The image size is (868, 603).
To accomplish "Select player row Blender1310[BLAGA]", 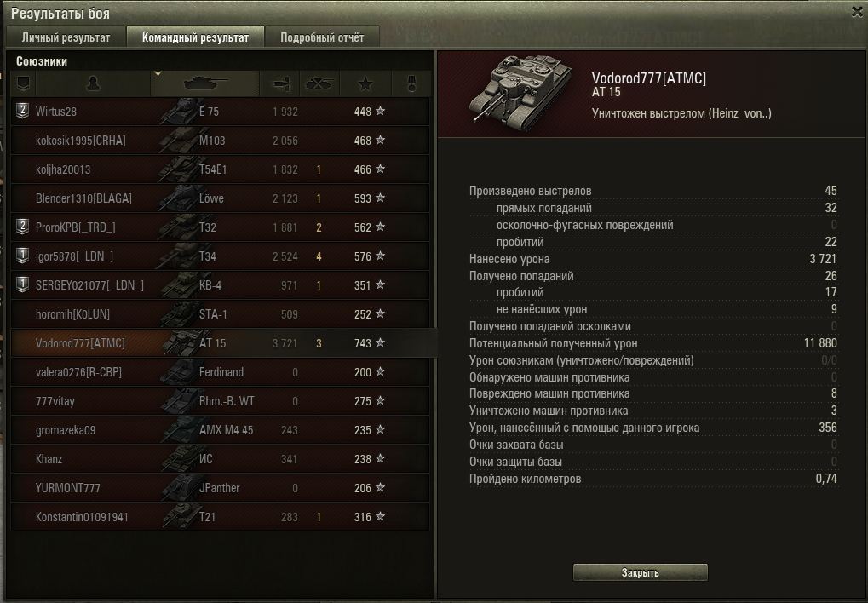I will (x=221, y=198).
